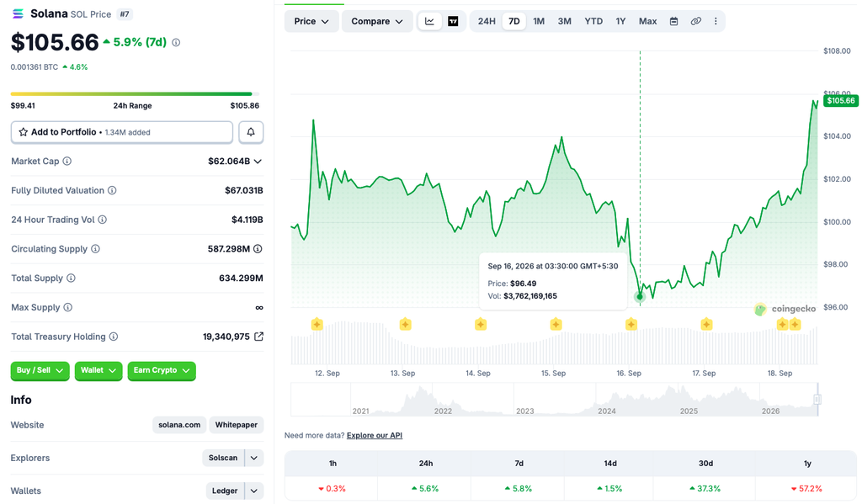Click news marker above 16. Sep
The width and height of the screenshot is (862, 504).
[x=631, y=324]
